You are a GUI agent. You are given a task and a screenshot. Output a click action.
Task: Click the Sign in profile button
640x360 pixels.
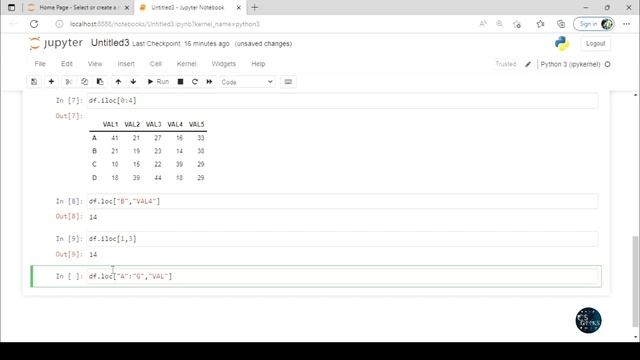[x=594, y=24]
